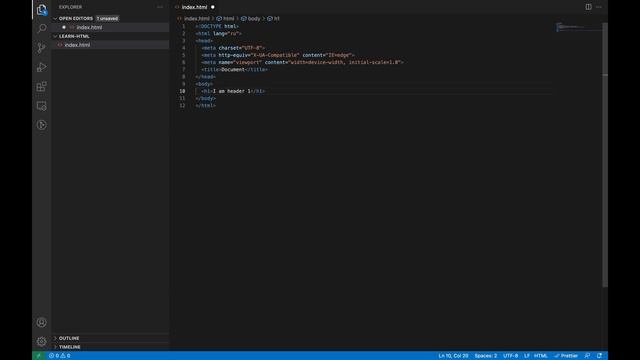
Task: Click the meta charset UTF-8 line
Action: (233, 48)
